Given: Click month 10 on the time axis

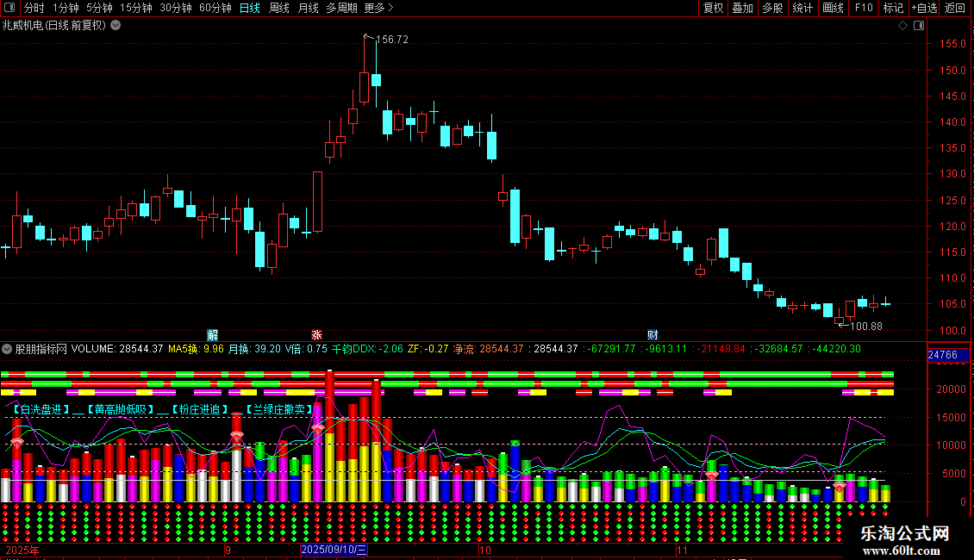Looking at the screenshot, I should pos(485,551).
